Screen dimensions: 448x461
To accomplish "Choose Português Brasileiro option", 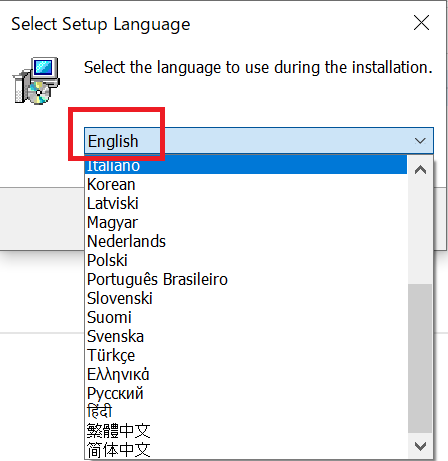I will (x=246, y=279).
